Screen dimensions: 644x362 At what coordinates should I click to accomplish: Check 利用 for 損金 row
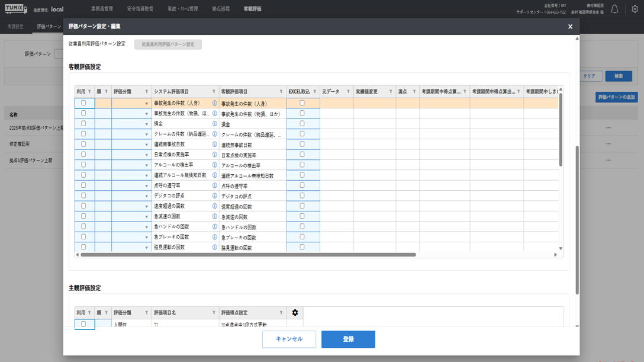(83, 123)
